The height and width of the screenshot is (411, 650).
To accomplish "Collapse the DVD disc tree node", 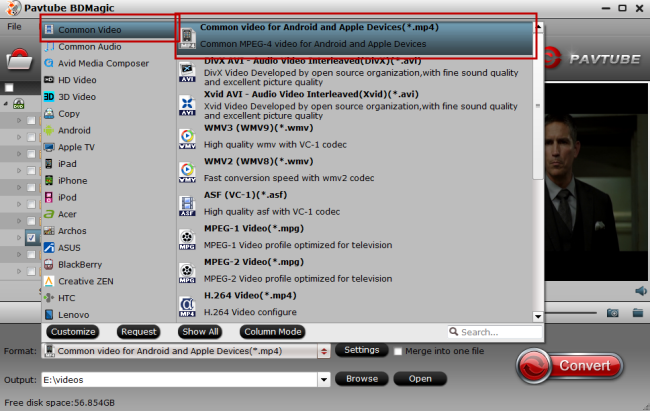I will click(x=6, y=104).
